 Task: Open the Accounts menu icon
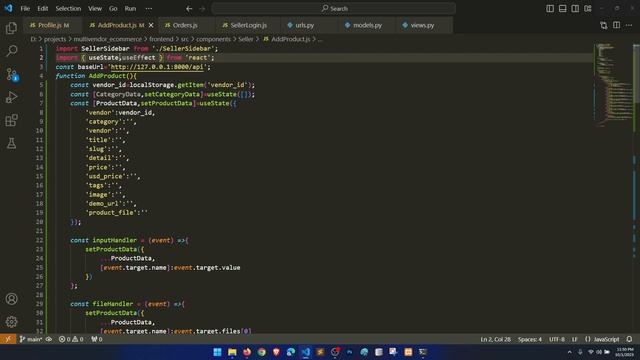[x=11, y=299]
